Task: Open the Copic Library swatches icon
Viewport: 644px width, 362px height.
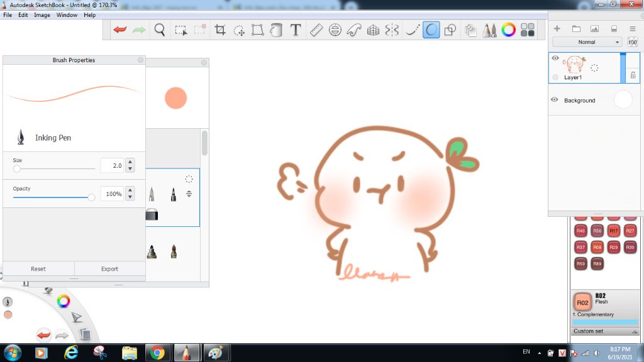Action: (528, 30)
